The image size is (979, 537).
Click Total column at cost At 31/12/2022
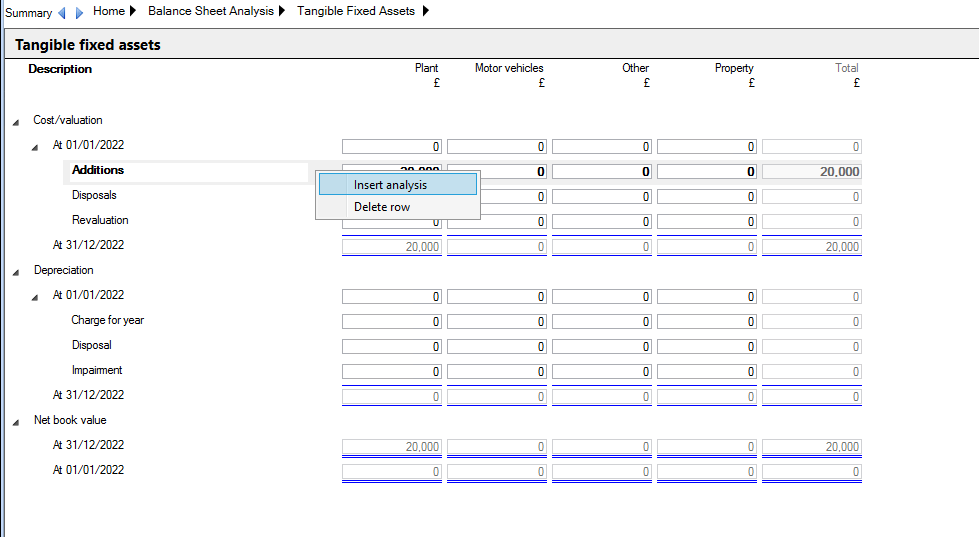tap(812, 247)
